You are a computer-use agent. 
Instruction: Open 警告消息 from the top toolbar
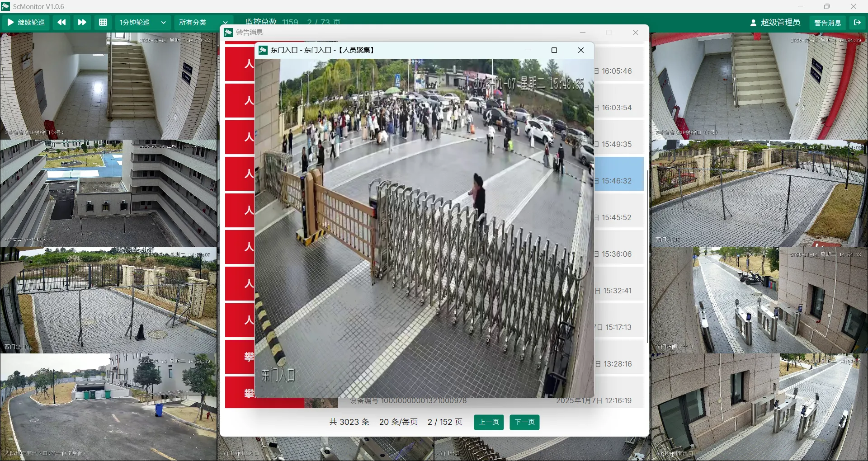click(x=828, y=23)
